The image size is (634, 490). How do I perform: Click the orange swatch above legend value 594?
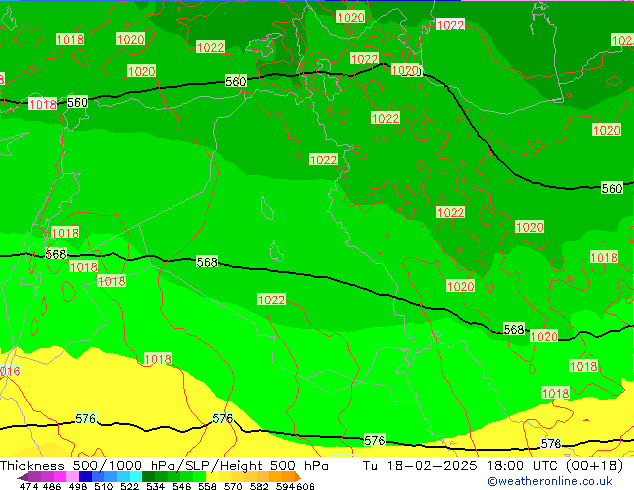point(289,476)
